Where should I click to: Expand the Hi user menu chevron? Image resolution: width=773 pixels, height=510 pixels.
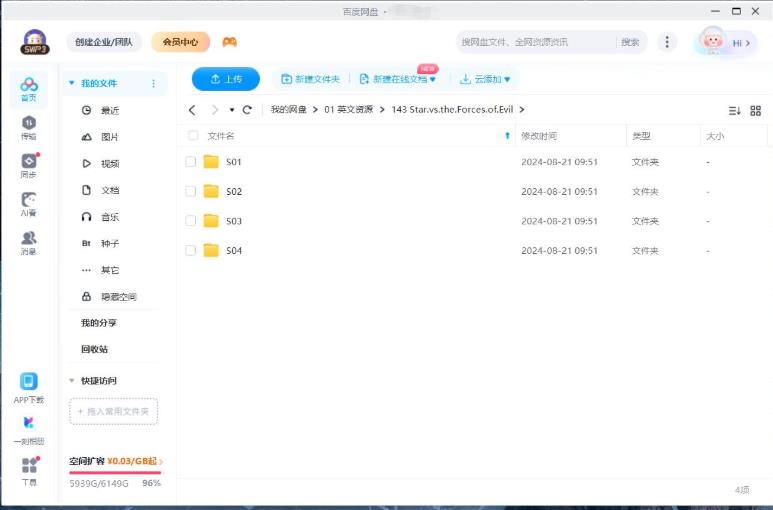point(748,43)
